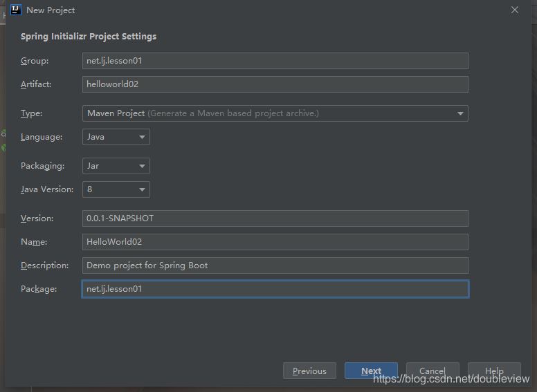Edit the Name field HelloWorld02
The image size is (537, 392).
pyautogui.click(x=275, y=242)
